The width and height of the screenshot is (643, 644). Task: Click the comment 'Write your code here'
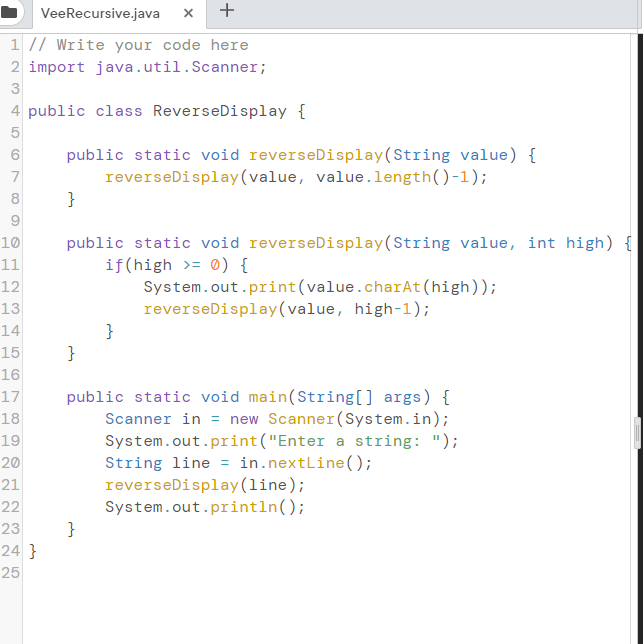pyautogui.click(x=152, y=45)
